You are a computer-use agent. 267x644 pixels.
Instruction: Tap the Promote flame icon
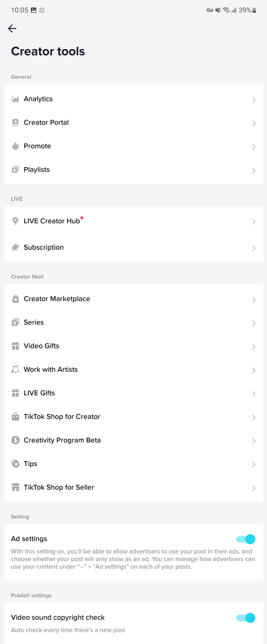tap(16, 146)
